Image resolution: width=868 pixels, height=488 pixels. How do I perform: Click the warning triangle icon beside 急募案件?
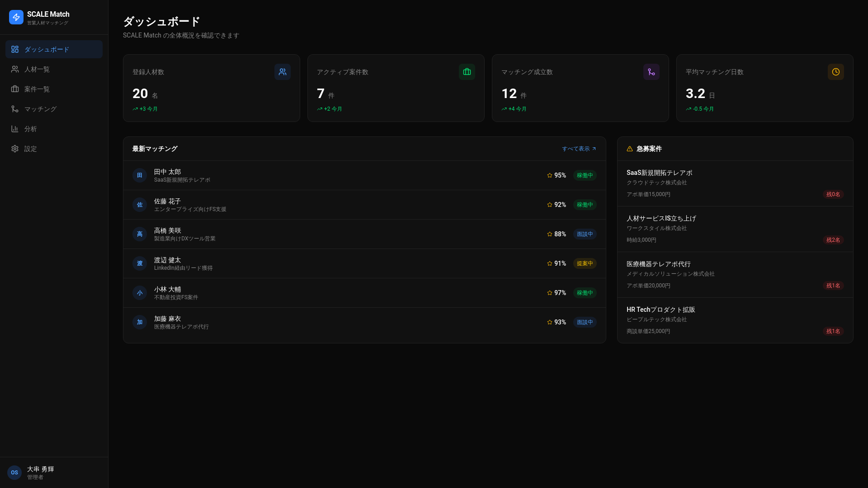point(630,149)
